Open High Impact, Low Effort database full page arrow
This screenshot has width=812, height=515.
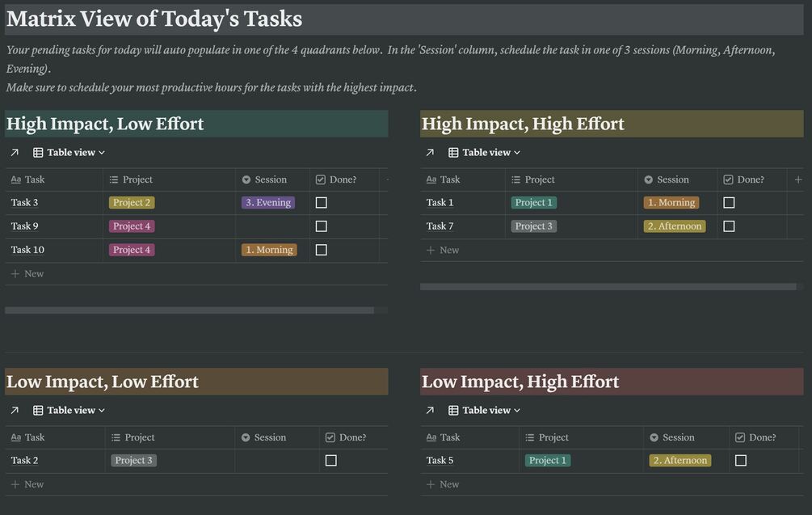(x=15, y=152)
